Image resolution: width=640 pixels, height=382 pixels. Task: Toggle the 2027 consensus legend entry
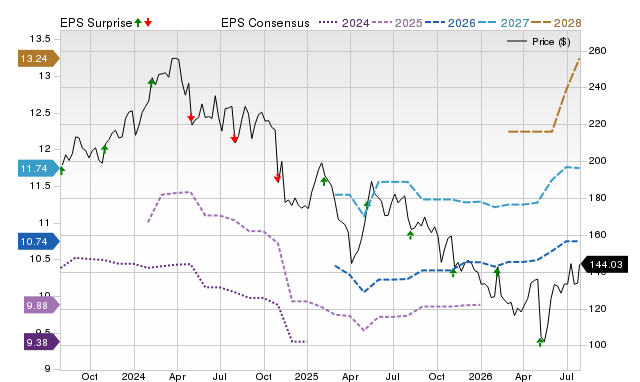[x=503, y=23]
